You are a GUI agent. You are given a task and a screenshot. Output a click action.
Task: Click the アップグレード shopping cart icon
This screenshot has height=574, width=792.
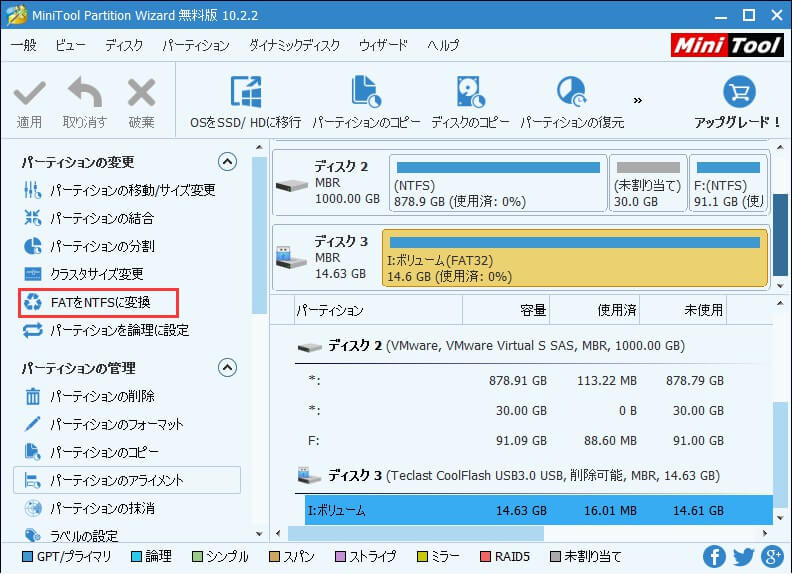click(739, 91)
